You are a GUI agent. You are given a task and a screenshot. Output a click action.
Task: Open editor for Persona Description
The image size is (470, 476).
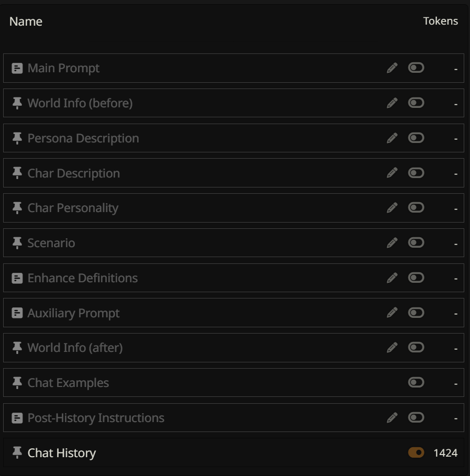(x=392, y=138)
